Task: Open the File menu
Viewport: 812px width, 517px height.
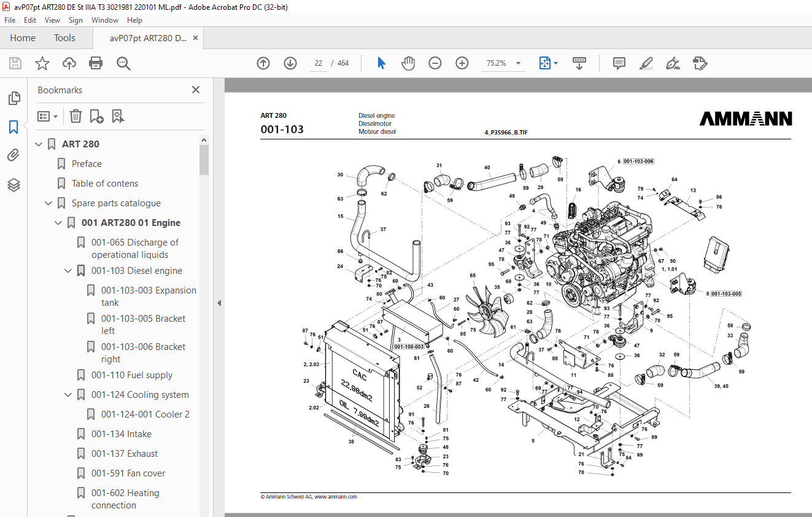Action: [10, 20]
